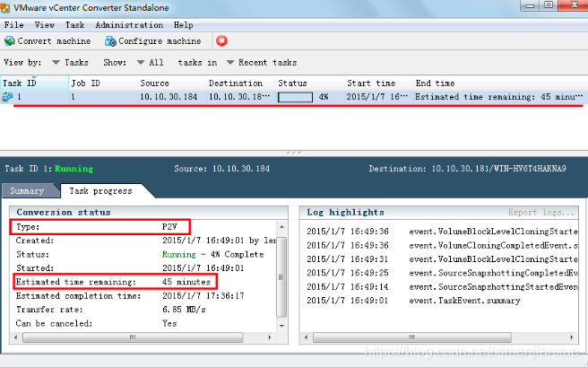Click the task icon in row 1
Image resolution: width=588 pixels, height=368 pixels.
click(7, 97)
